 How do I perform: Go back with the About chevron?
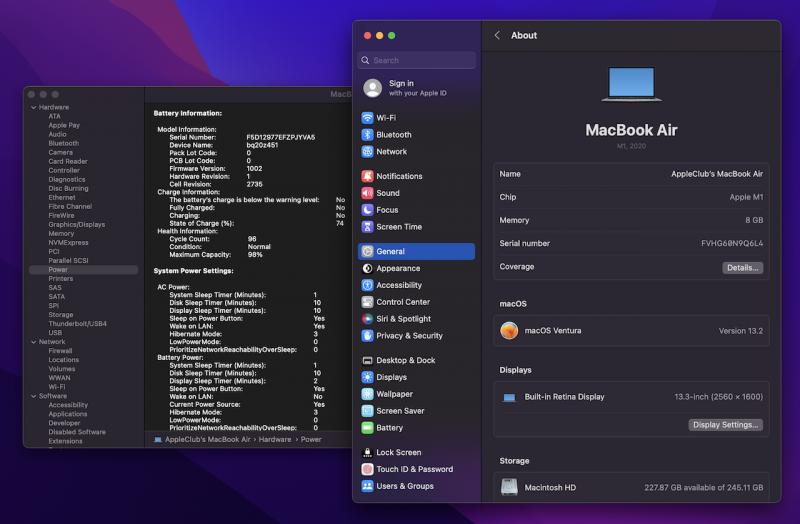497,35
